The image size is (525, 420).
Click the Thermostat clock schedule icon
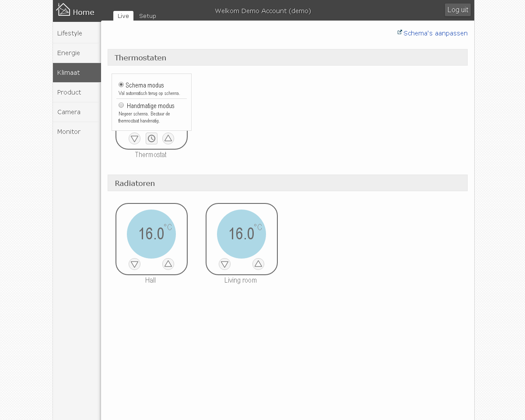[x=151, y=139]
